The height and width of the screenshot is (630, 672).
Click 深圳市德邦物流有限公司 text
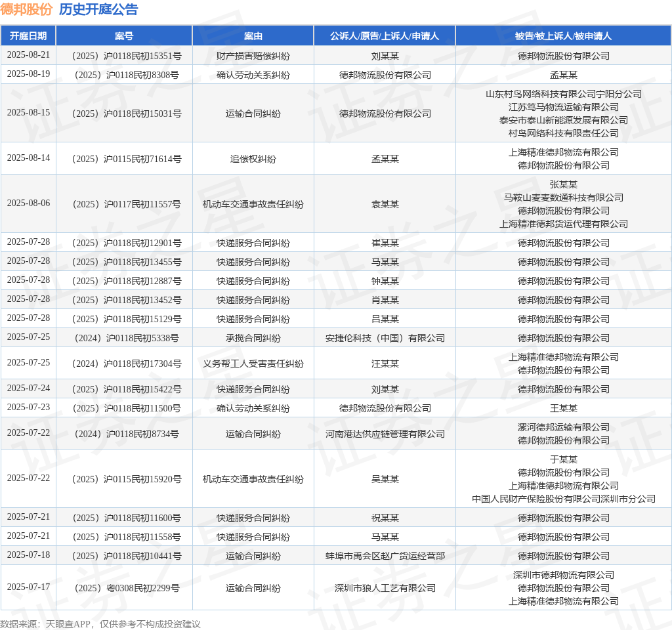click(563, 575)
